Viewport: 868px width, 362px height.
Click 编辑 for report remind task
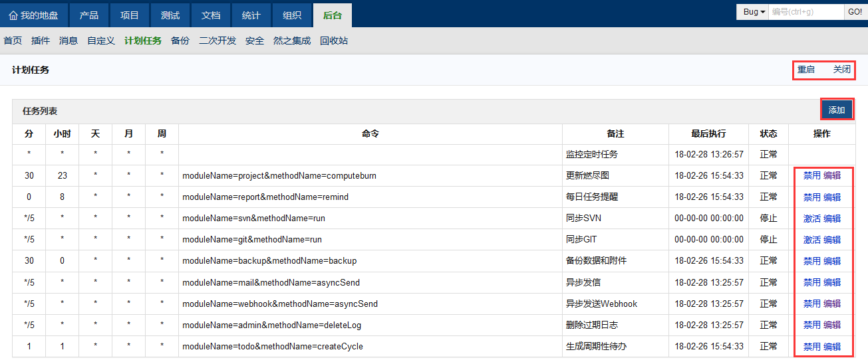(x=832, y=197)
